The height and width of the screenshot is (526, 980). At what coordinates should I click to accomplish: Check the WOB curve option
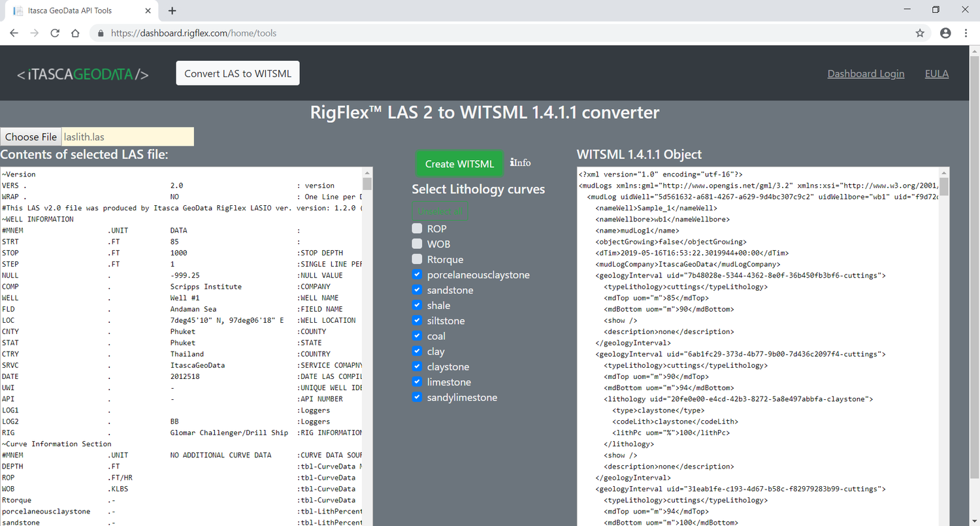(x=417, y=244)
